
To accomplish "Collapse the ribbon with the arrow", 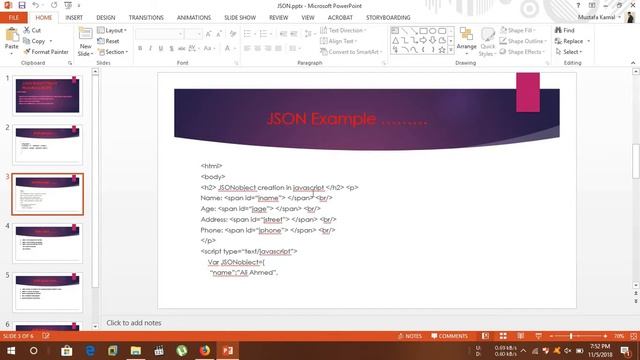I will [633, 63].
